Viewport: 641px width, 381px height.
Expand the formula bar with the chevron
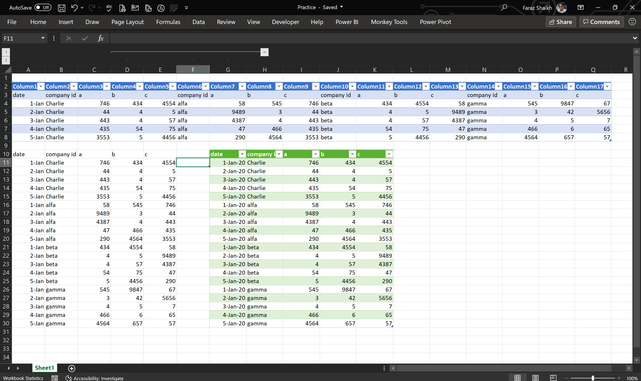coord(634,38)
